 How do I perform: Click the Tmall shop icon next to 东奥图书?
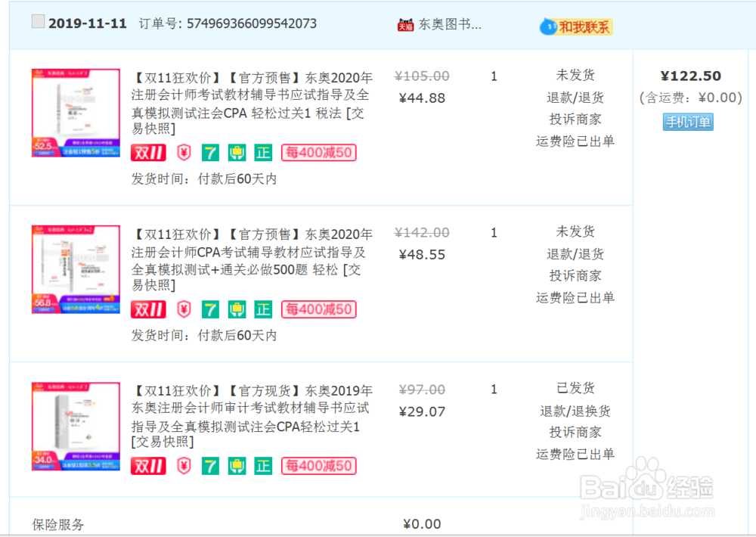tap(405, 25)
